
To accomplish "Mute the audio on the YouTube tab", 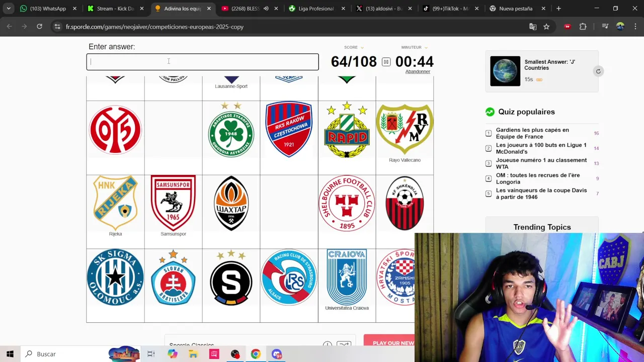I will click(x=266, y=9).
